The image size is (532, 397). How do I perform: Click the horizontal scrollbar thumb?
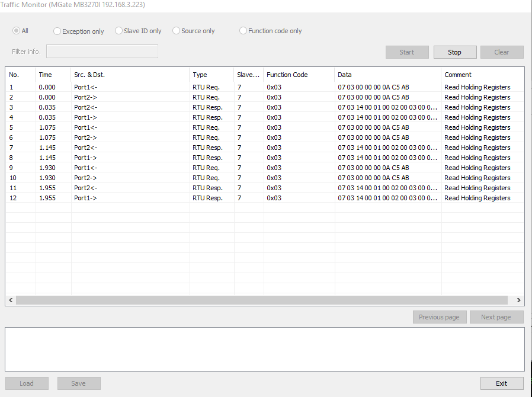(262, 300)
